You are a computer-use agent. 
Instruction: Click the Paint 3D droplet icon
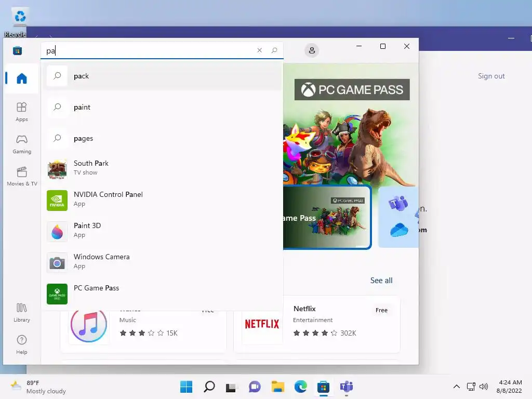click(57, 232)
